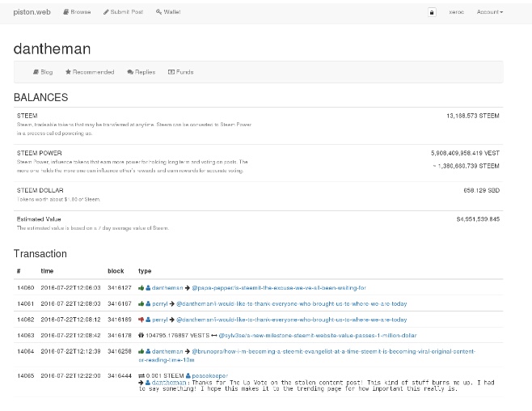The image size is (532, 411).
Task: Click the book icon beside Browse
Action: 65,12
